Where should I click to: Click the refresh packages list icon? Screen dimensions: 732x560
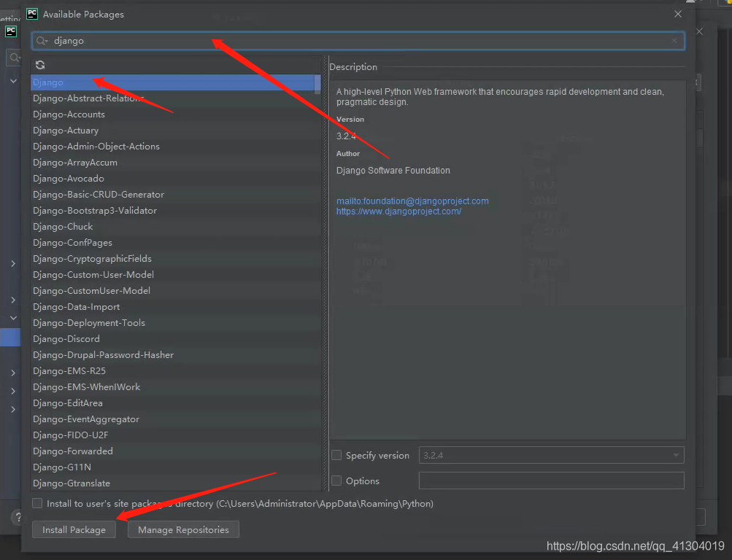click(40, 65)
